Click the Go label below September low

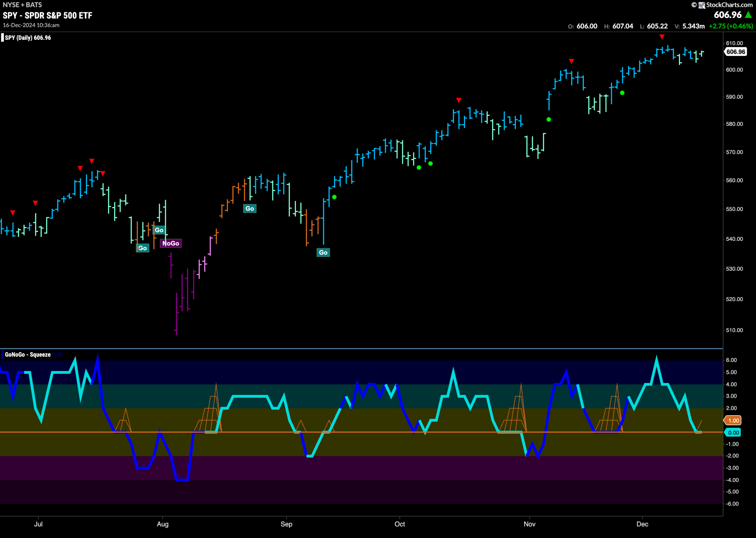(x=323, y=252)
